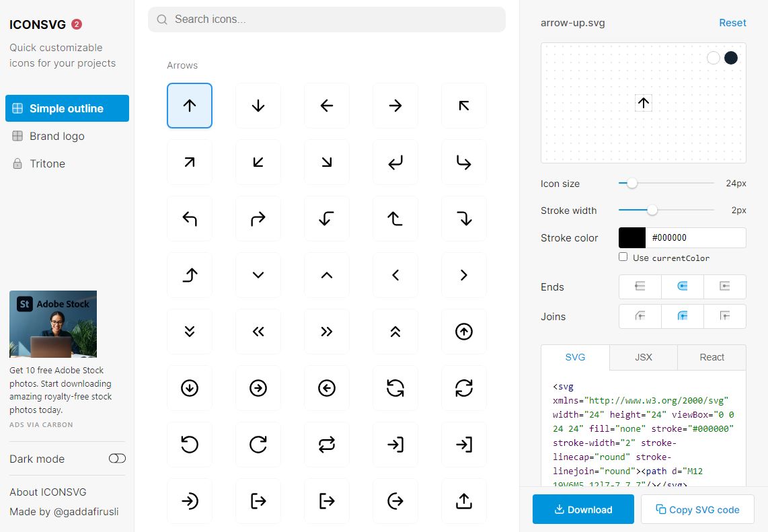Choose the middle Ends option
Viewport: 768px width, 532px height.
point(683,287)
